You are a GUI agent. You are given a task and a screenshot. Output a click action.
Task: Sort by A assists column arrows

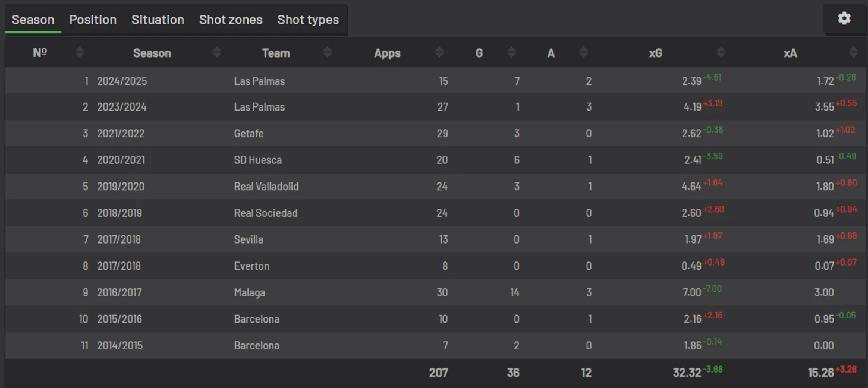584,53
